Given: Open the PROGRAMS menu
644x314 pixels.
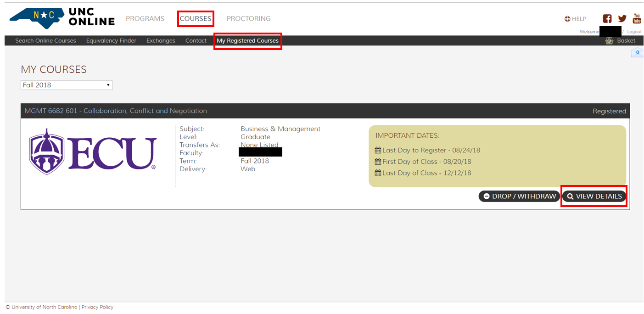Looking at the screenshot, I should click(145, 19).
